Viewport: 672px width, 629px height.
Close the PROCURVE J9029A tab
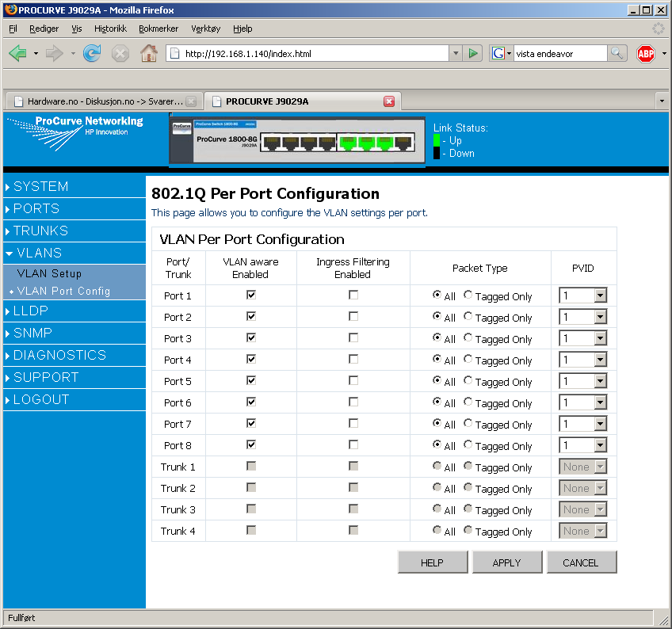coord(389,101)
